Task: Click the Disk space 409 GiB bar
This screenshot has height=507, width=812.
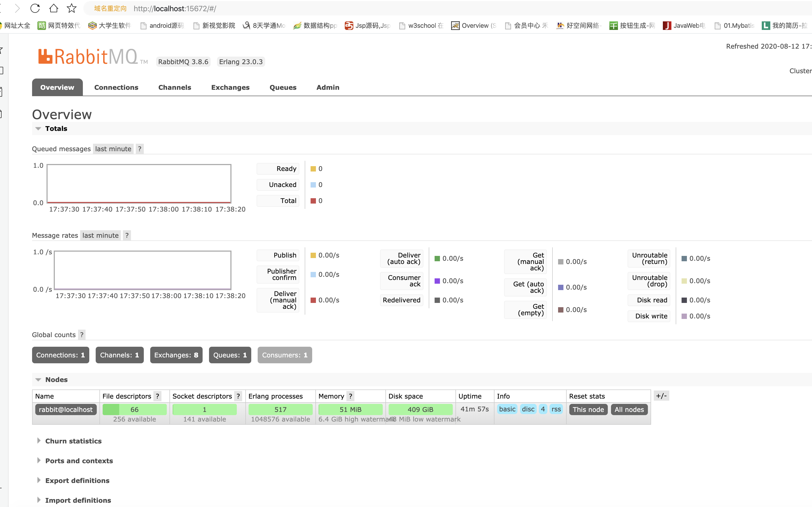Action: tap(420, 409)
